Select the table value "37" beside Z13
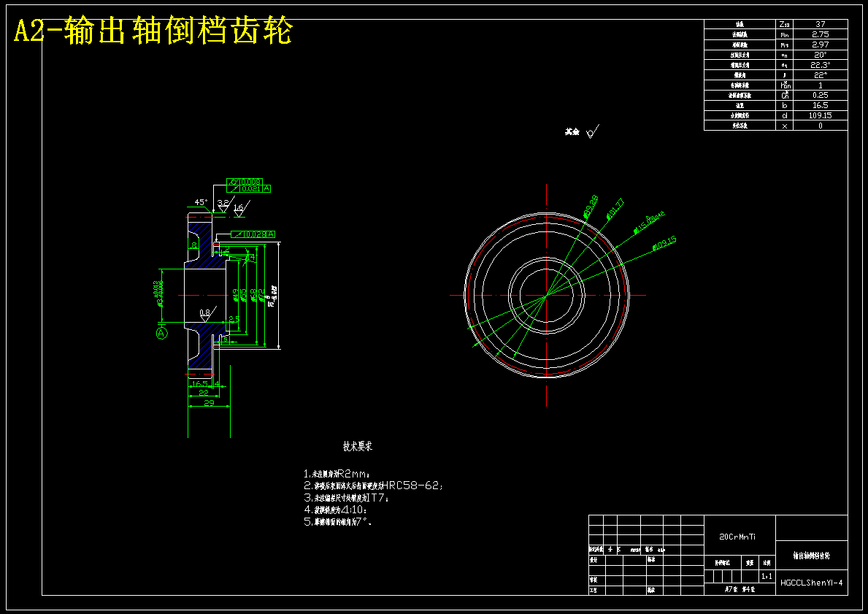Screen dimensions: 868x614 [x=821, y=24]
